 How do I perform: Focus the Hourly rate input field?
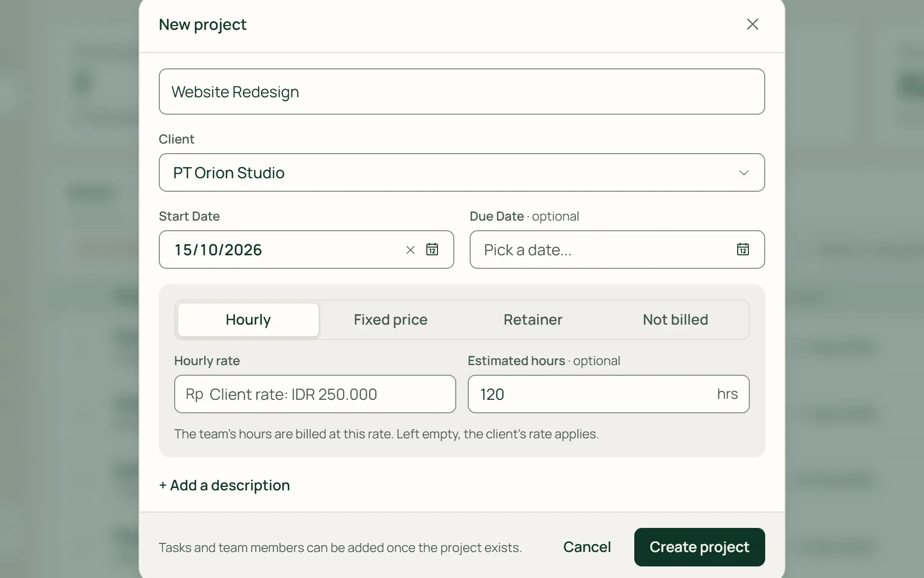point(315,394)
